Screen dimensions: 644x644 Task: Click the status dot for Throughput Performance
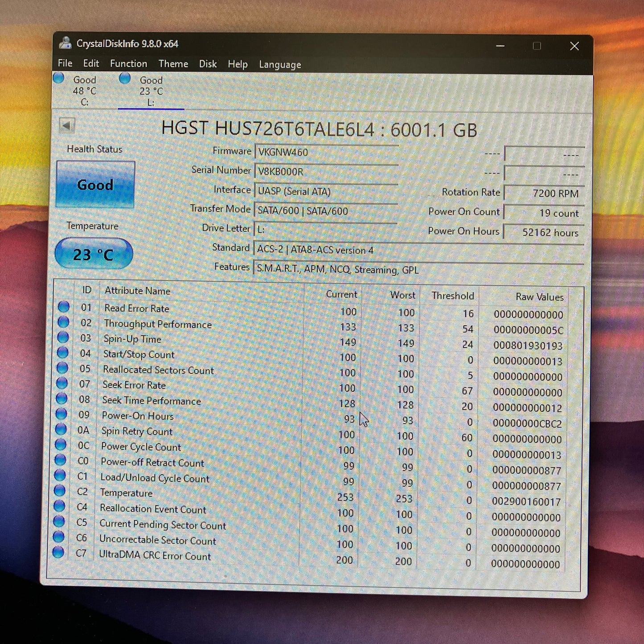(63, 322)
